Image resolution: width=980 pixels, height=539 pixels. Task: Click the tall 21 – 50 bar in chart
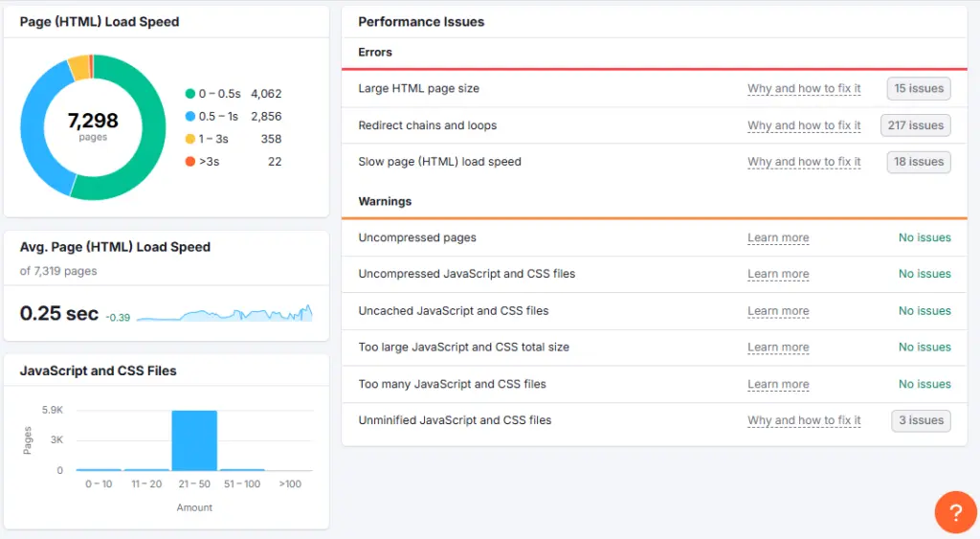(x=194, y=440)
